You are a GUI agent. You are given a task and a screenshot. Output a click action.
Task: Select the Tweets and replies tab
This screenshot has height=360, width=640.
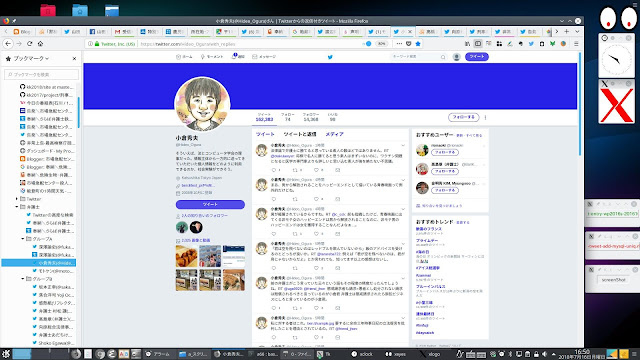point(300,134)
